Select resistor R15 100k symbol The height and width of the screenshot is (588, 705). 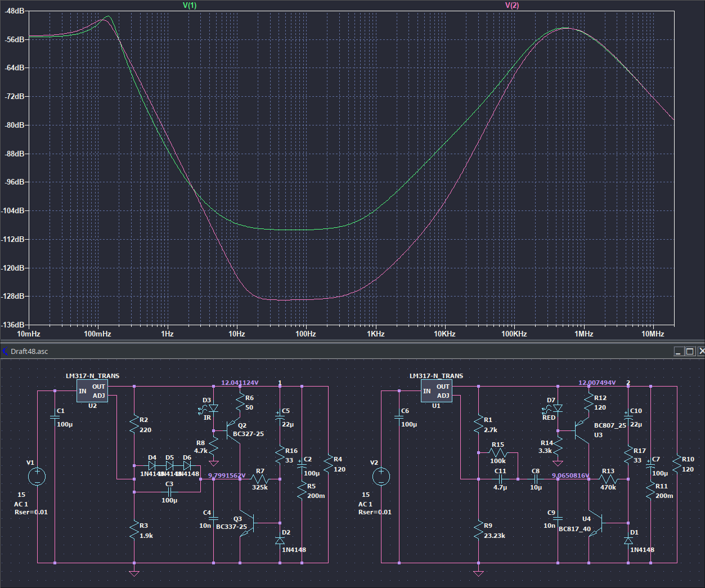click(x=497, y=453)
